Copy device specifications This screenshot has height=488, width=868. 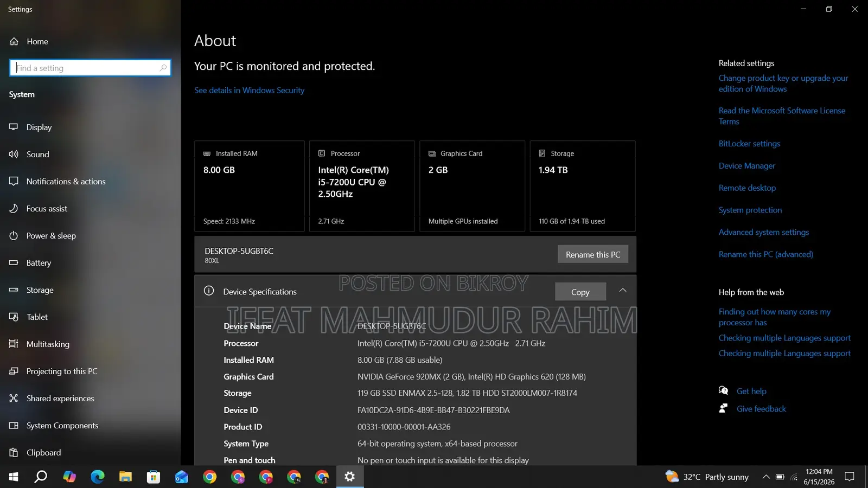[x=580, y=292]
